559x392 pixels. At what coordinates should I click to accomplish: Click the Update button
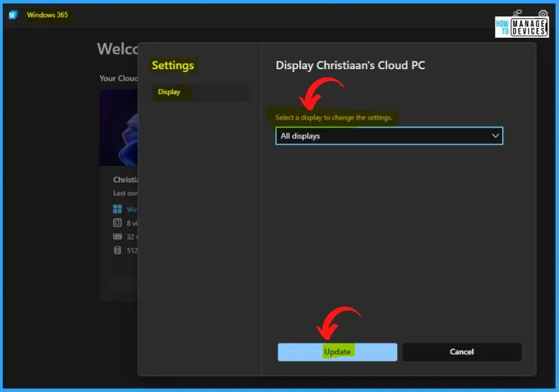pyautogui.click(x=337, y=352)
